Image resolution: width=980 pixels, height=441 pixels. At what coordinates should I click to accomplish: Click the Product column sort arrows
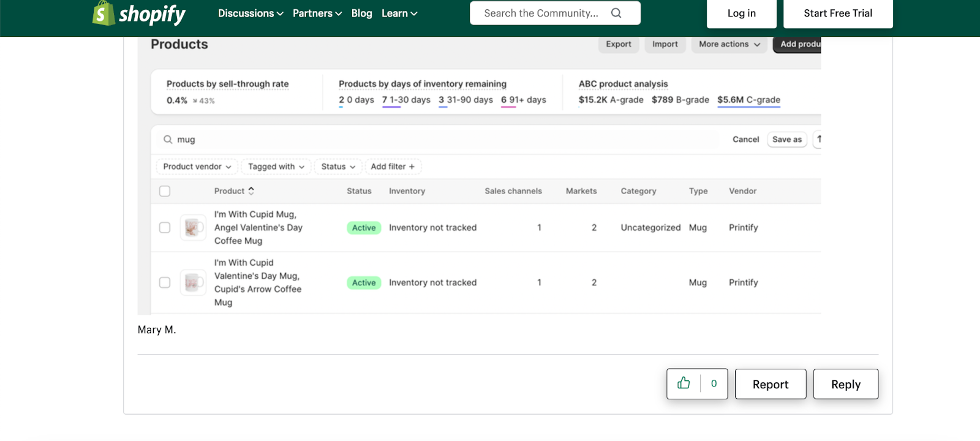pyautogui.click(x=251, y=191)
